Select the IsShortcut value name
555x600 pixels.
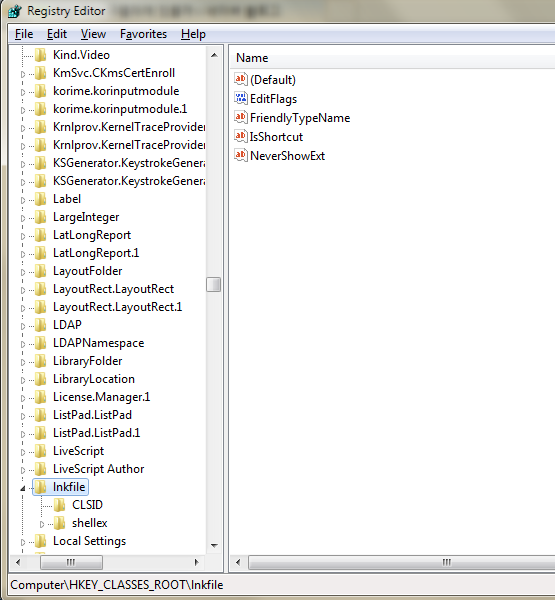click(276, 137)
